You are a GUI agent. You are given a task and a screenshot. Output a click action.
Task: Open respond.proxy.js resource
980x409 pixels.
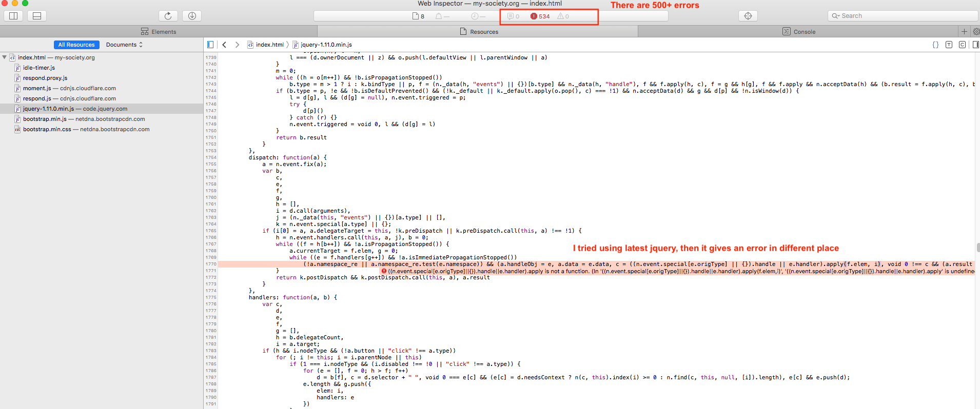[102, 78]
